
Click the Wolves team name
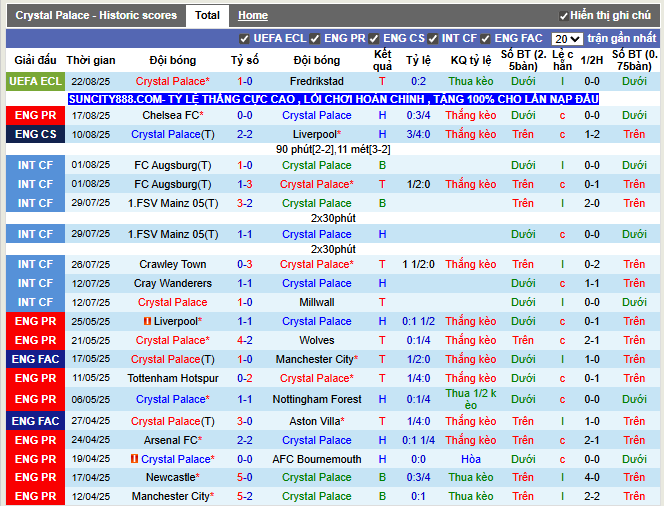317,340
